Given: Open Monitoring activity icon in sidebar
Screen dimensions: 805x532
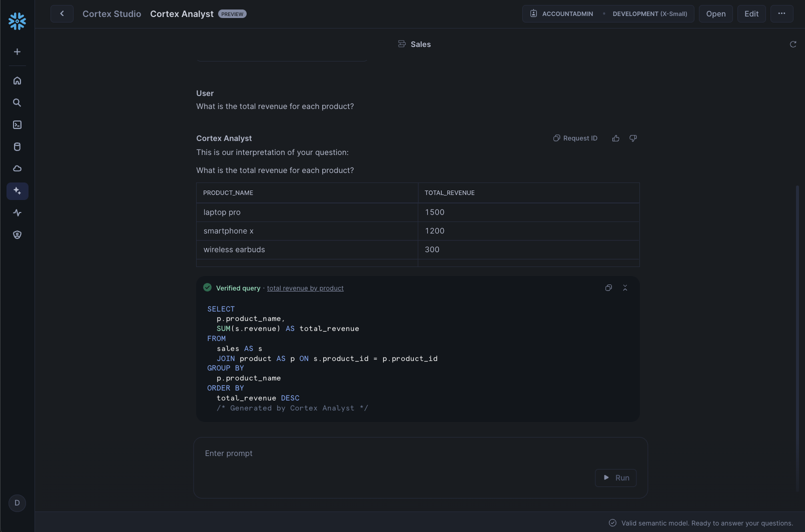Looking at the screenshot, I should [17, 213].
